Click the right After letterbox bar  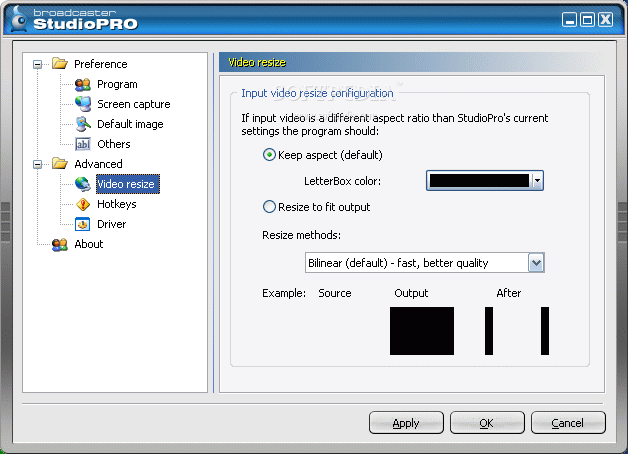[x=545, y=331]
